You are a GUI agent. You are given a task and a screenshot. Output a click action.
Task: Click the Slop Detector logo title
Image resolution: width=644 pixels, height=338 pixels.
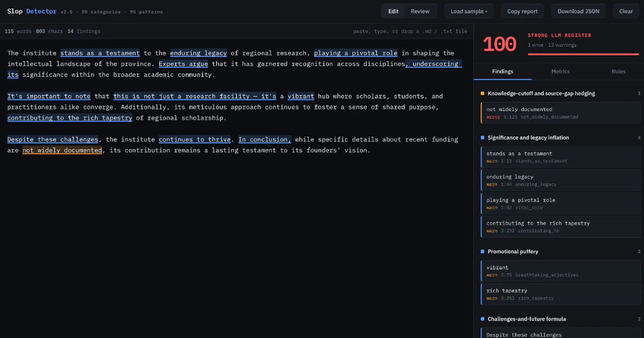pos(32,11)
